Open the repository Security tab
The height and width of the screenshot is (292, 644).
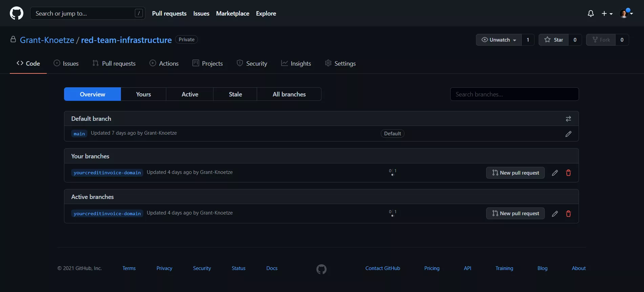[252, 63]
